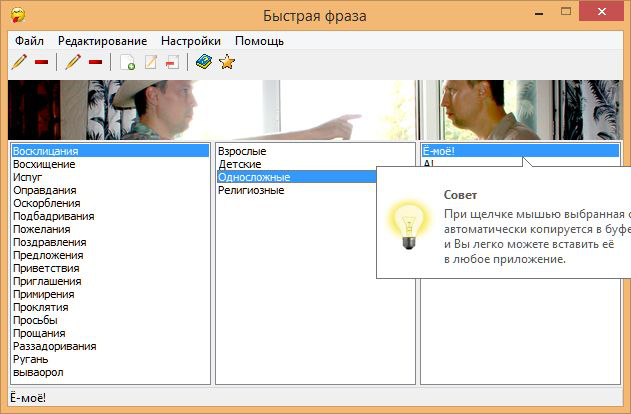Select the Пожелания category
This screenshot has height=414, width=631.
click(111, 229)
